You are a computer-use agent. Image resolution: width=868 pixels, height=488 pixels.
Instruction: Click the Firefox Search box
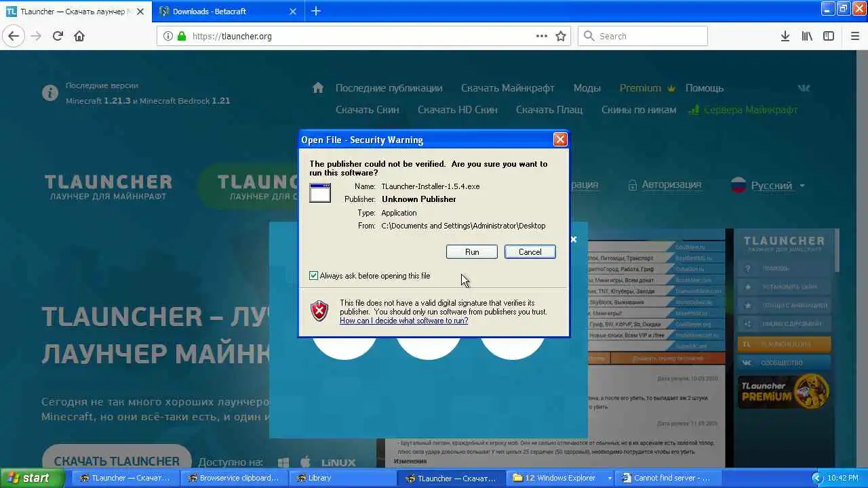(643, 36)
